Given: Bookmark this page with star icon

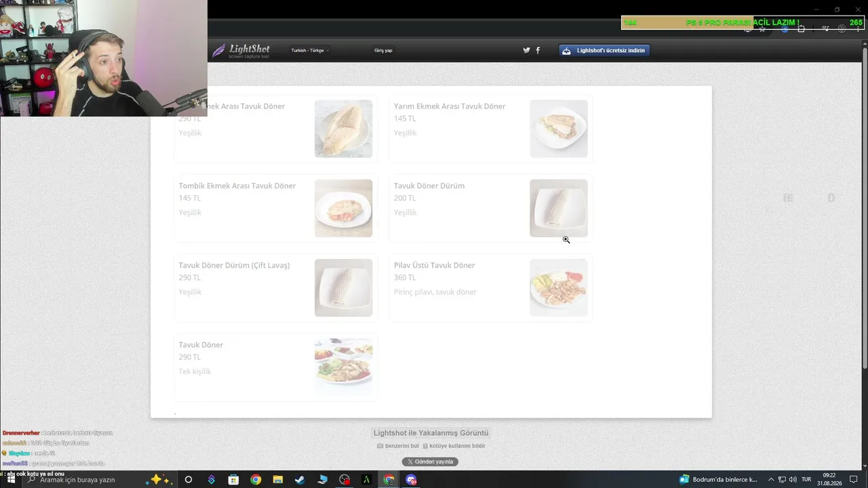Looking at the screenshot, I should 762,28.
